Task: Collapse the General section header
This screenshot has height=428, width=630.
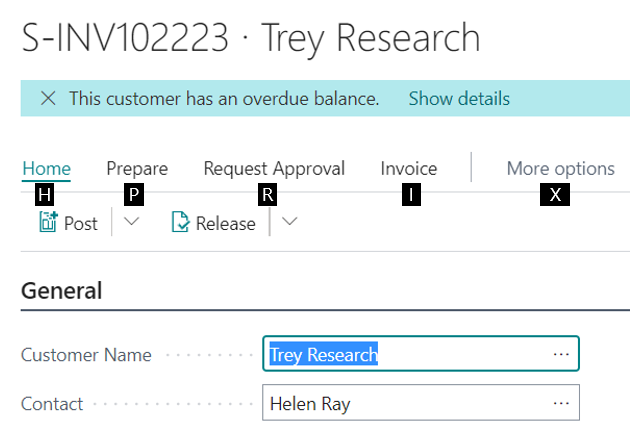Action: click(61, 291)
